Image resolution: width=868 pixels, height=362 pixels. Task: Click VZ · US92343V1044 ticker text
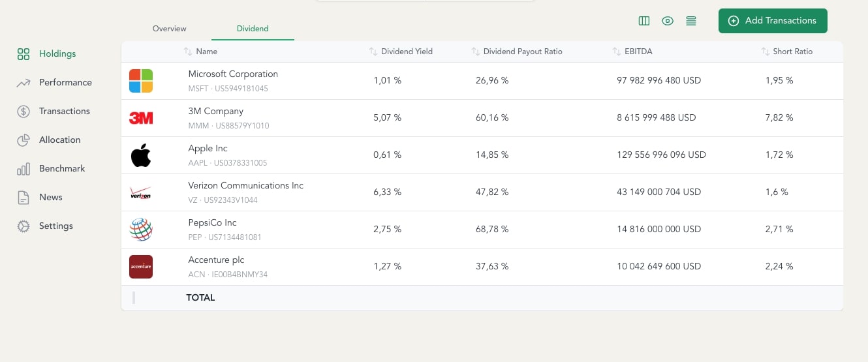tap(223, 200)
